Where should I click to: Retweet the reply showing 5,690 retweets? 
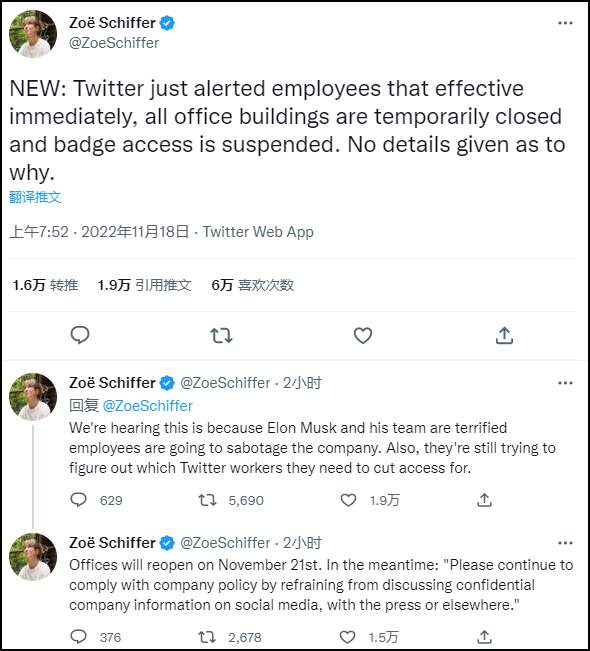tap(207, 500)
